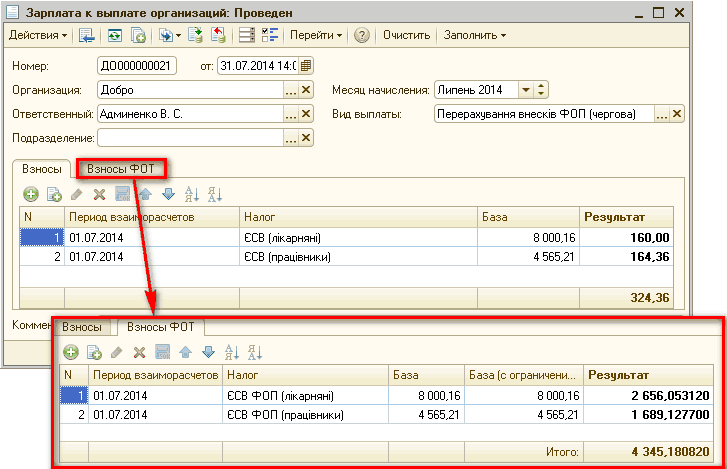Open calendar picker next to the date field
Viewport: 727px width, 469px height.
tap(306, 66)
